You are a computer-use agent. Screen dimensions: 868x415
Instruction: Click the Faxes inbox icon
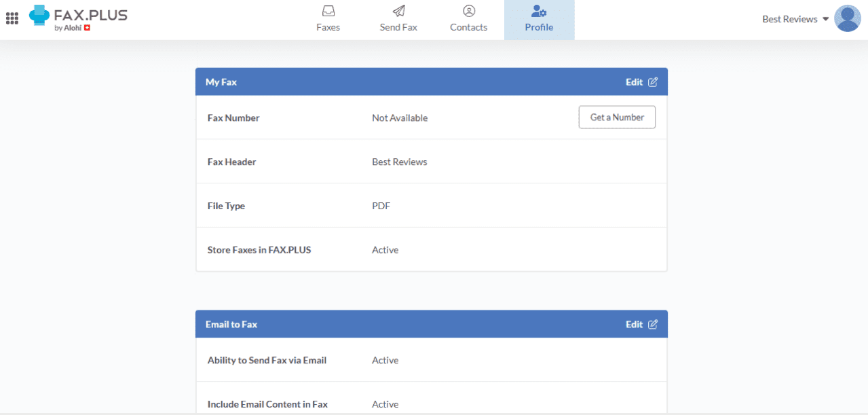328,11
